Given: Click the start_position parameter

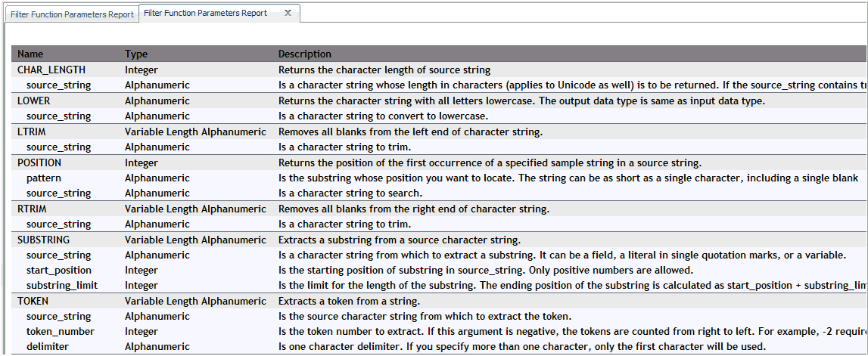Looking at the screenshot, I should 59,271.
